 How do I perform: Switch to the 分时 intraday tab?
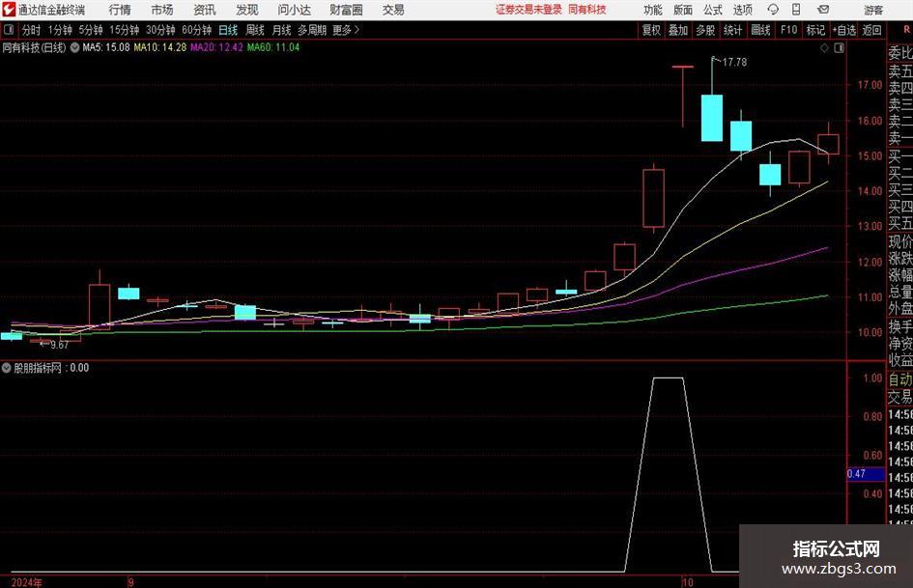(x=32, y=30)
